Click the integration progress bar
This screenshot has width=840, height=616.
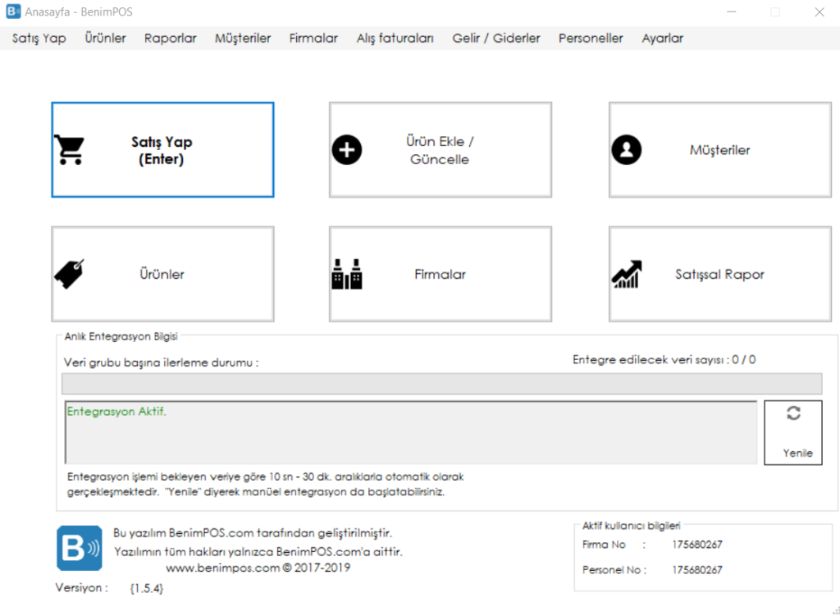tap(442, 384)
